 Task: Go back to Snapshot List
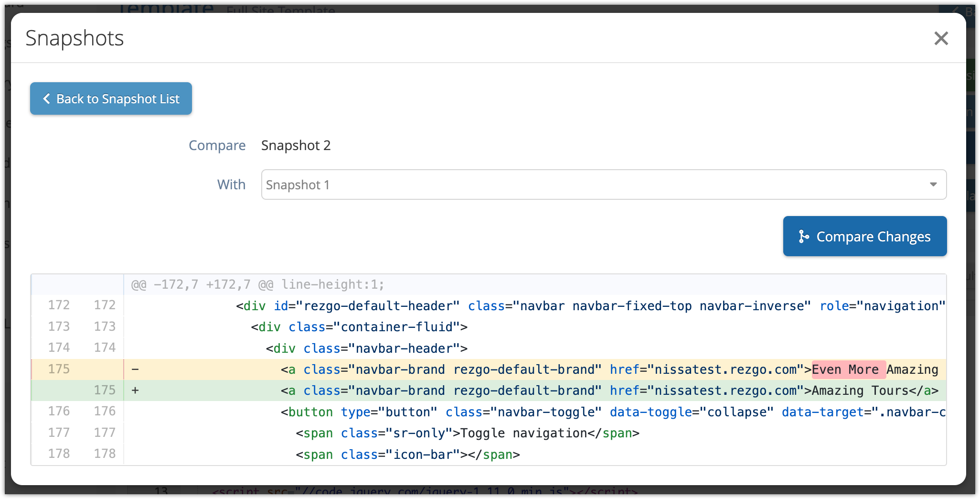pos(111,98)
